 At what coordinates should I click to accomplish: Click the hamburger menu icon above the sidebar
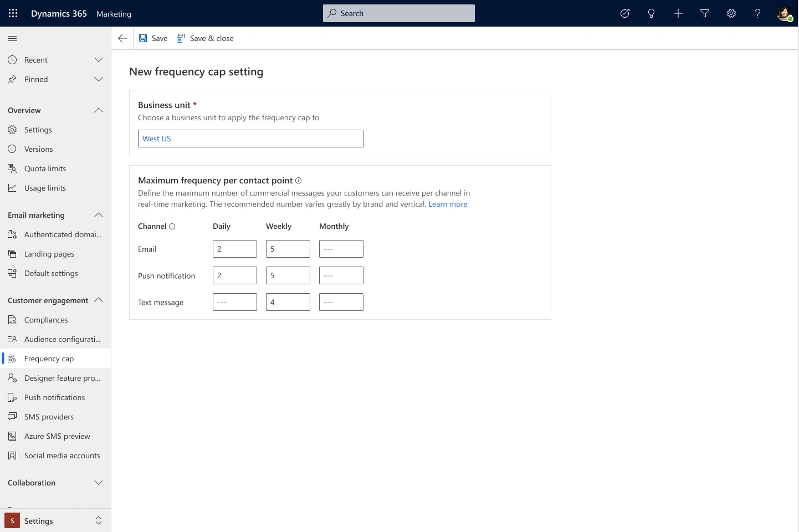click(x=12, y=38)
